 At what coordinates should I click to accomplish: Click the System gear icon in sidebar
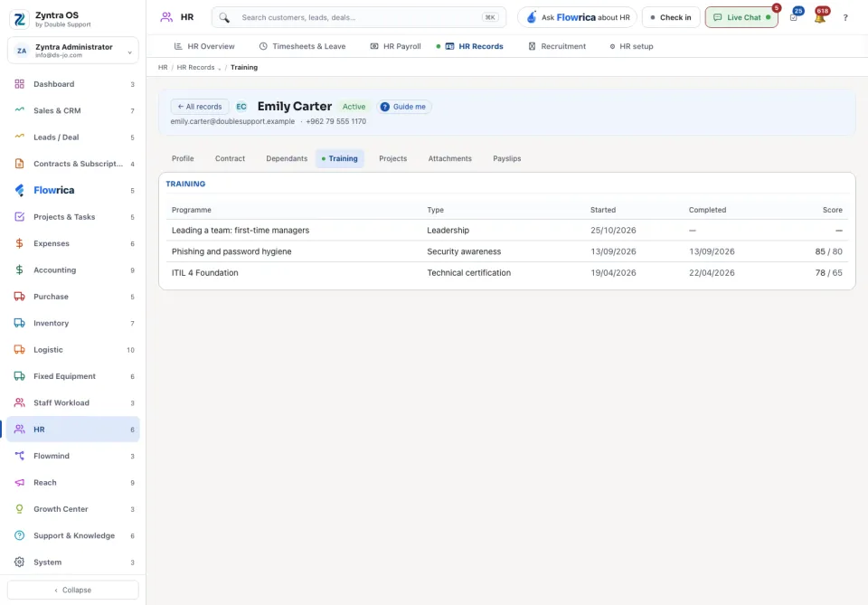(x=19, y=562)
